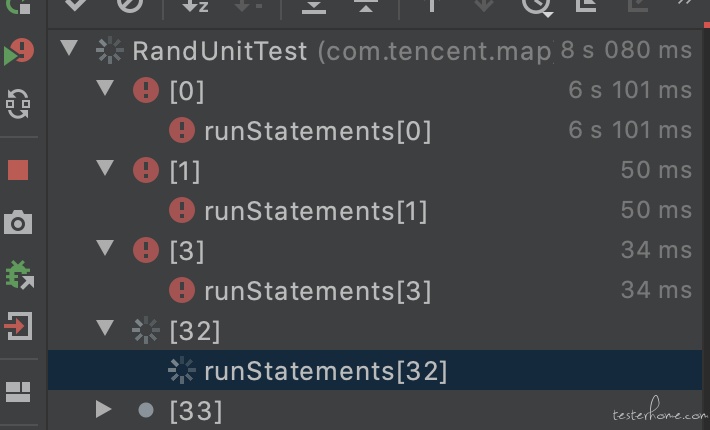
Task: Click the exit arrow icon in sidebar
Action: pyautogui.click(x=18, y=326)
